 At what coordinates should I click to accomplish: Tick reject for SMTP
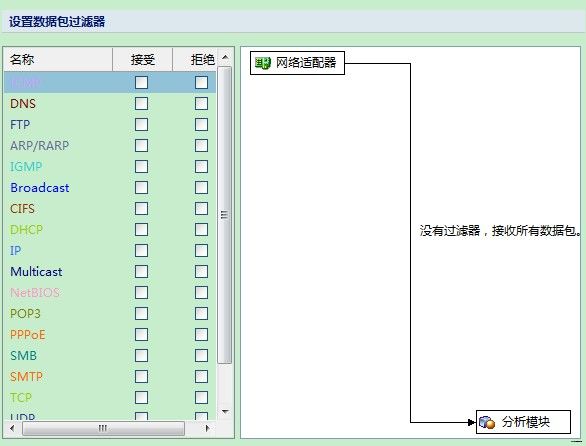(201, 376)
